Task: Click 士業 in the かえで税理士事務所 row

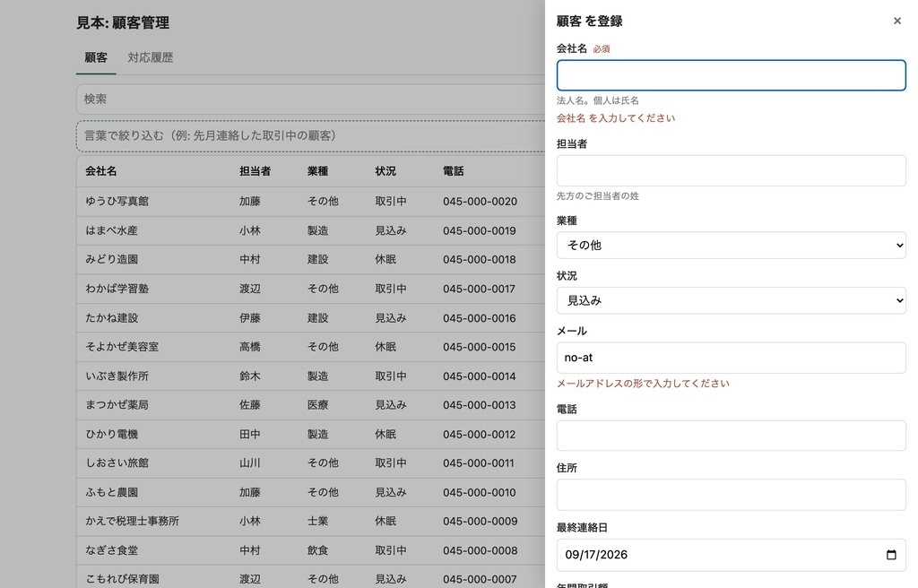Action: (317, 522)
